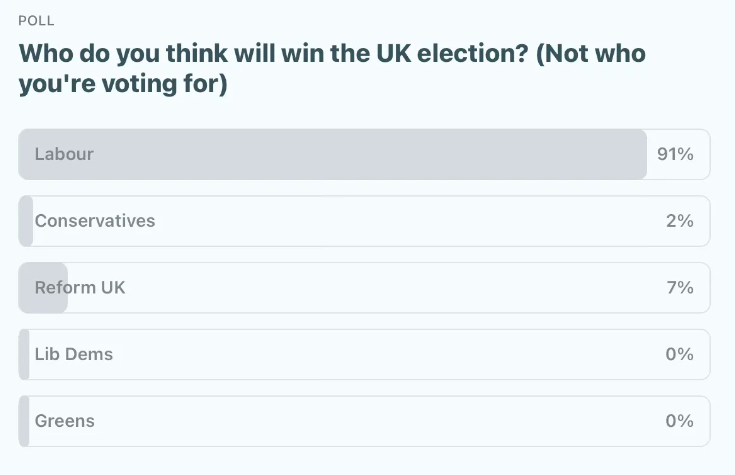Select the Conservatives poll option
Image resolution: width=735 pixels, height=475 pixels.
click(364, 221)
